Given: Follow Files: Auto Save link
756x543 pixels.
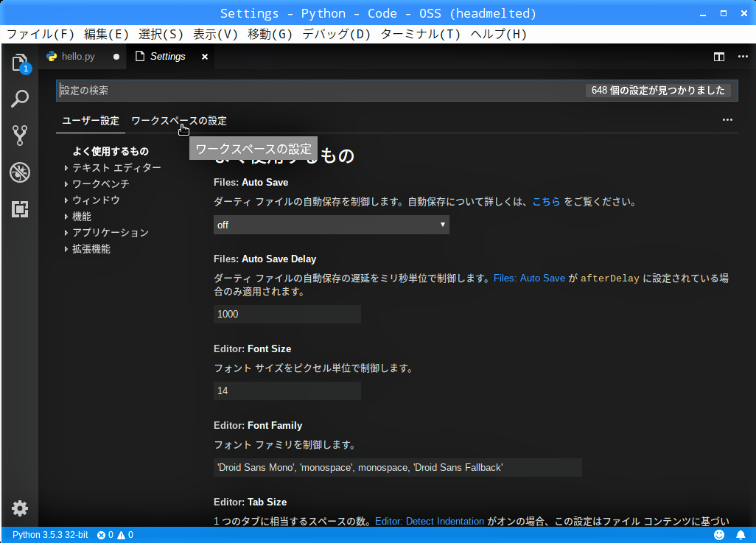Looking at the screenshot, I should tap(529, 278).
